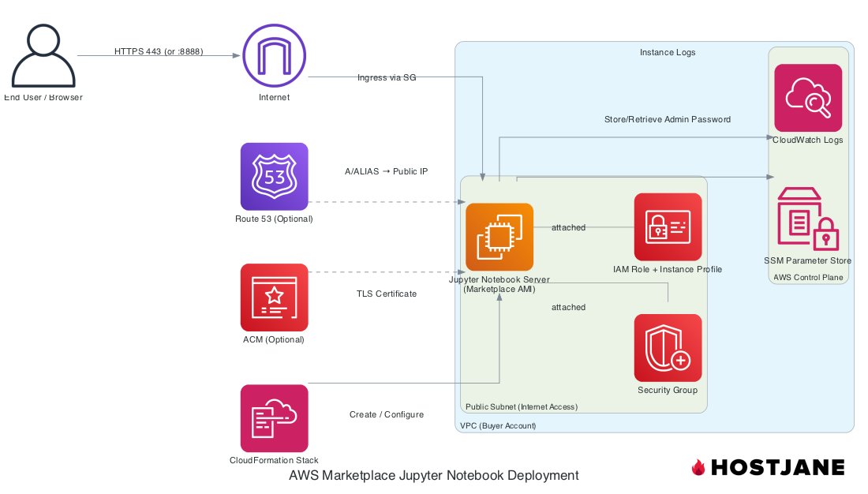Click the 'CloudWatch Logs' caption

pos(808,140)
